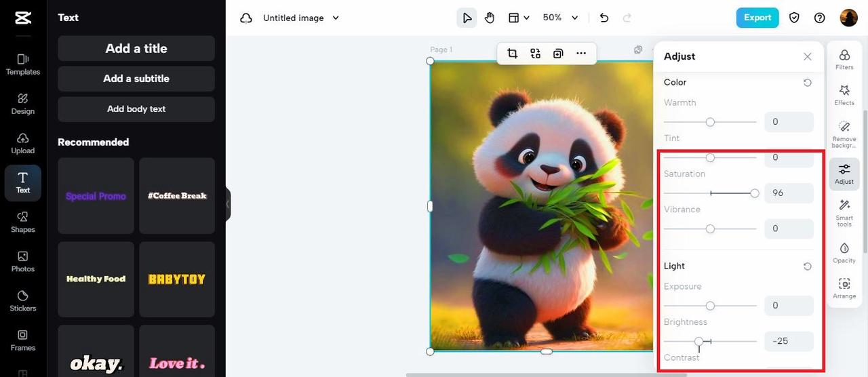Click the redo arrow
This screenshot has height=377, width=868.
pyautogui.click(x=627, y=18)
